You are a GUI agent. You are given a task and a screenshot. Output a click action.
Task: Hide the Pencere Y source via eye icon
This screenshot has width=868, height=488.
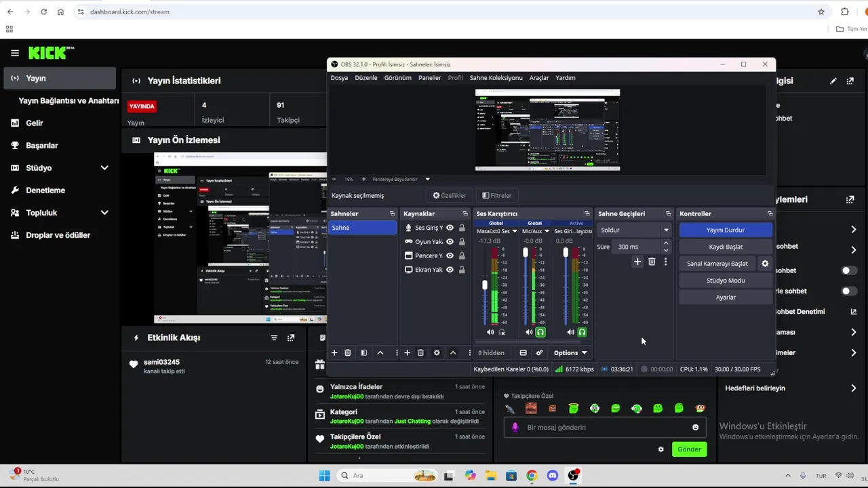click(450, 256)
